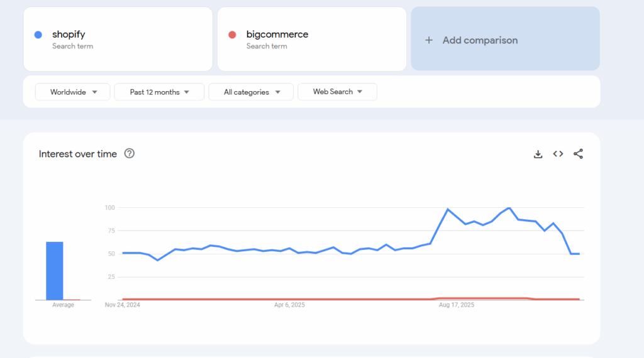
Task: Edit the bigcommerce search term card
Action: click(312, 39)
